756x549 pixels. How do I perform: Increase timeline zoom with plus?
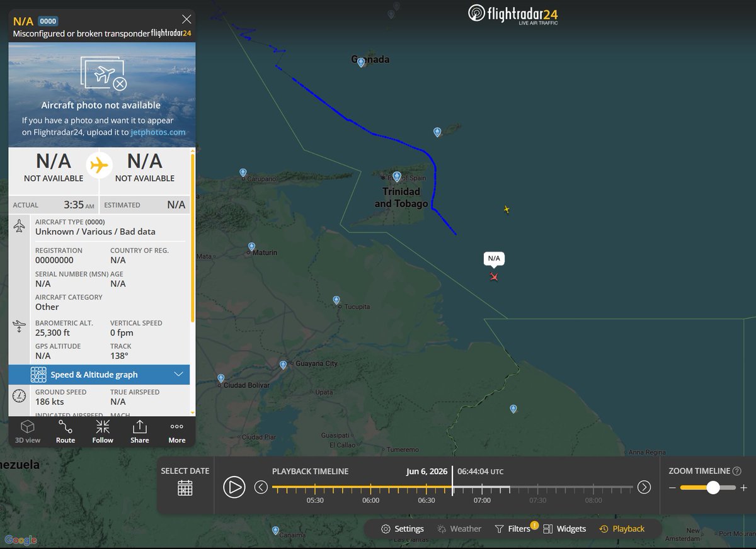point(743,488)
